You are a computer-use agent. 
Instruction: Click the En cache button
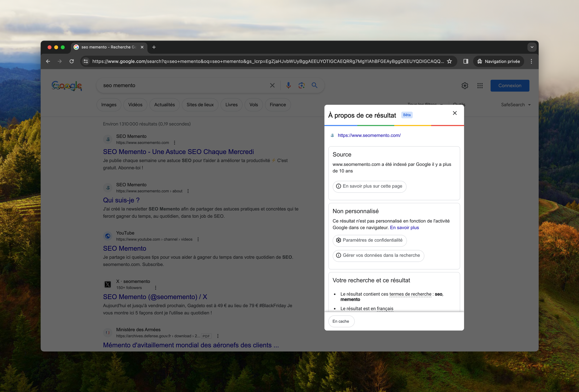341,321
